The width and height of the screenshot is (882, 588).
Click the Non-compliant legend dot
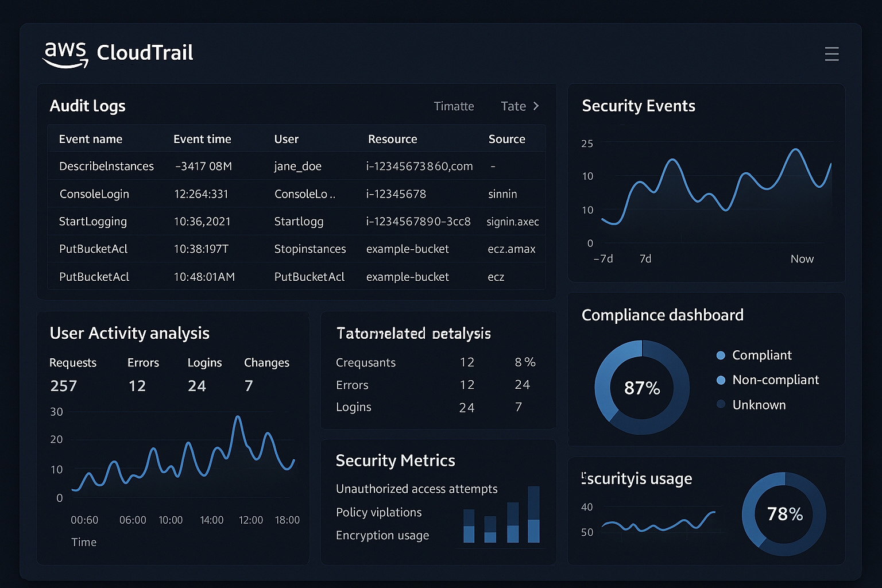721,380
